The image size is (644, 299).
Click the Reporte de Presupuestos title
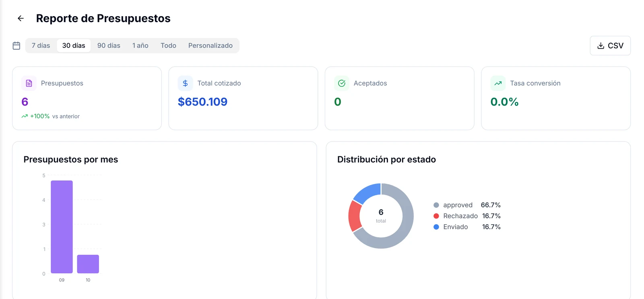pyautogui.click(x=103, y=18)
